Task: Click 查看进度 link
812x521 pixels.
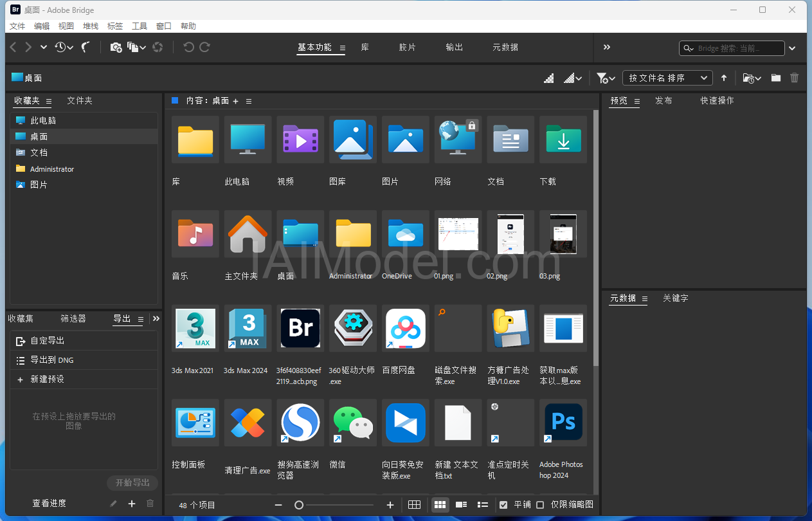Action: click(x=50, y=504)
